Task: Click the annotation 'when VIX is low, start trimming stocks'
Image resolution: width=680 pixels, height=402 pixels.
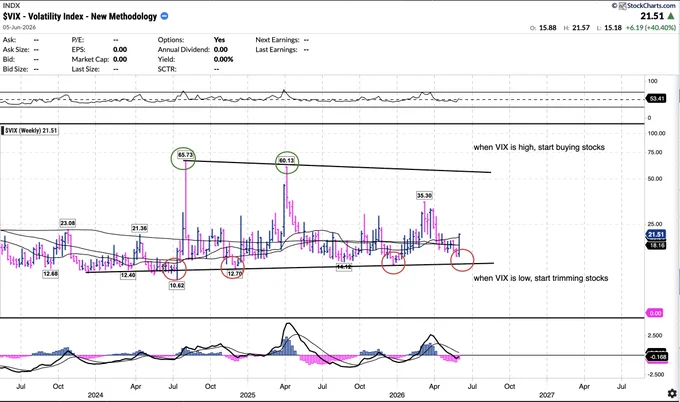Action: click(541, 278)
